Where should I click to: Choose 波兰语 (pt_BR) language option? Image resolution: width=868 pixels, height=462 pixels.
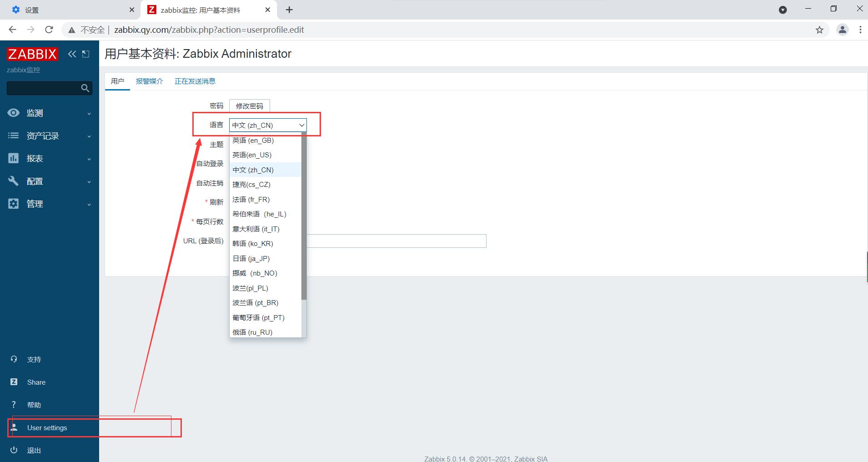266,303
